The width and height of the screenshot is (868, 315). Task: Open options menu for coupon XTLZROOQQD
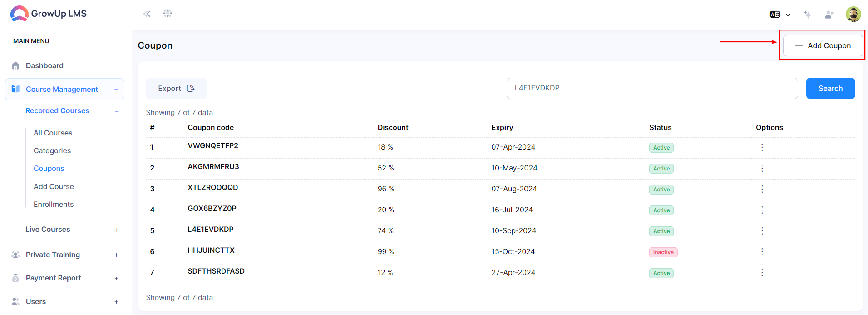pyautogui.click(x=762, y=189)
